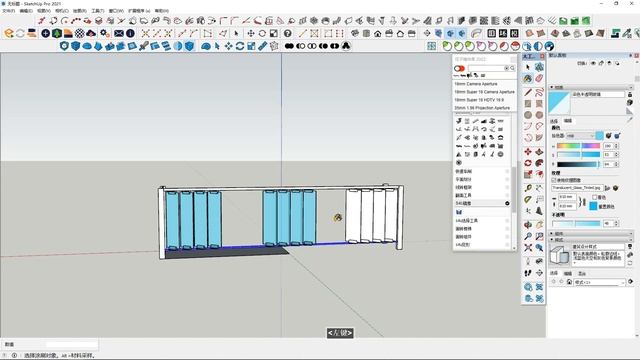This screenshot has width=640, height=360.
Task: Select '16mm Camera Aperture' entry
Action: point(476,84)
